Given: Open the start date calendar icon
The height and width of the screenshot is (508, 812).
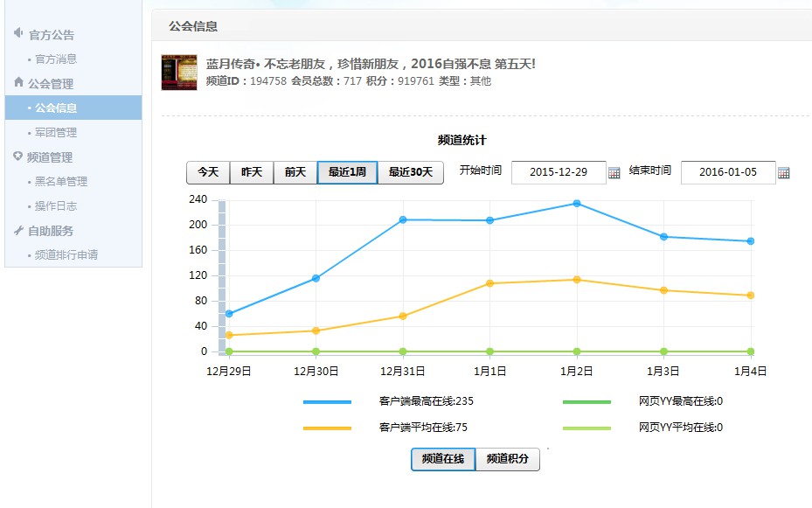Looking at the screenshot, I should [x=614, y=172].
